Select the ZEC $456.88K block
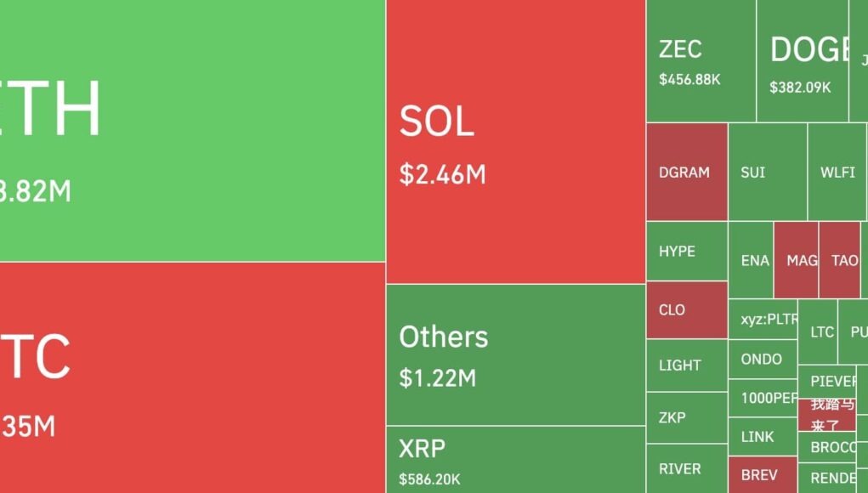This screenshot has height=493, width=868. point(701,61)
